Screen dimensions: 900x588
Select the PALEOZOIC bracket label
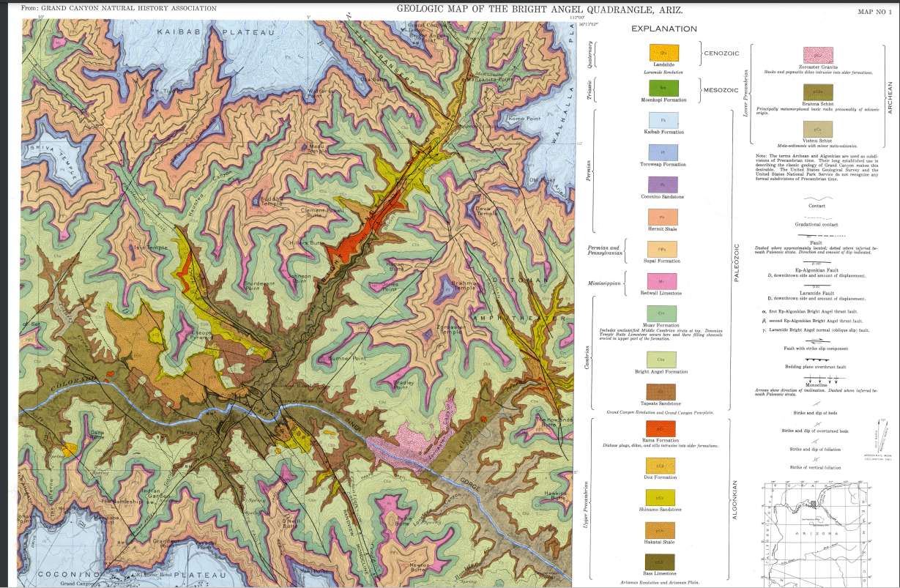[737, 256]
